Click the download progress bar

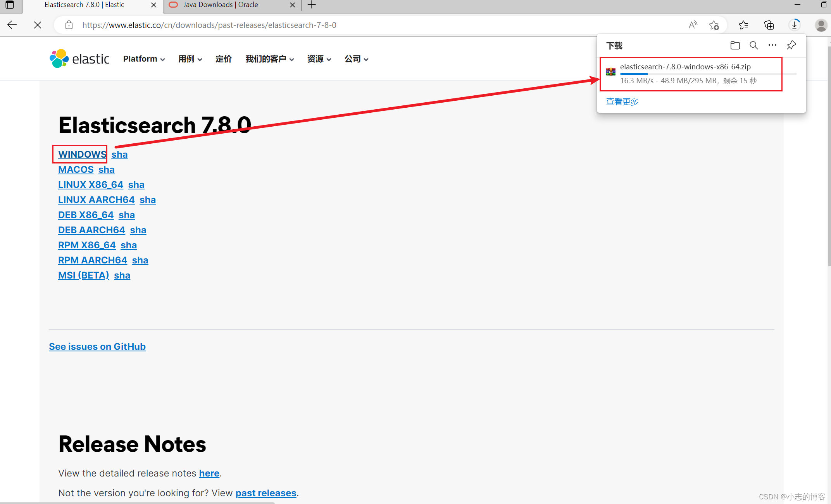click(708, 74)
